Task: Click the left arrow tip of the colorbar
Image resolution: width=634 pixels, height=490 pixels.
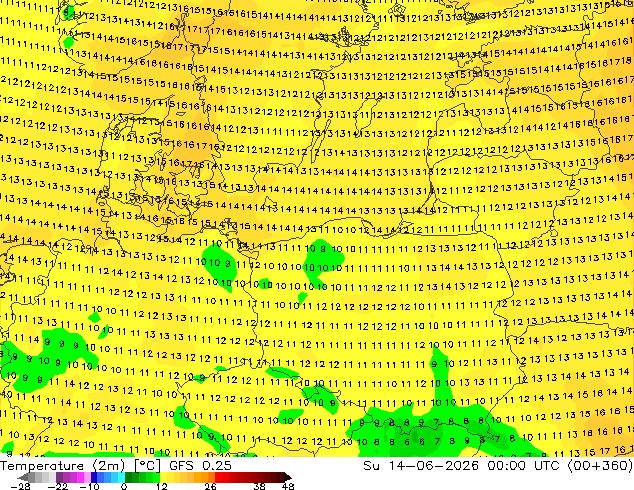Action: click(21, 477)
